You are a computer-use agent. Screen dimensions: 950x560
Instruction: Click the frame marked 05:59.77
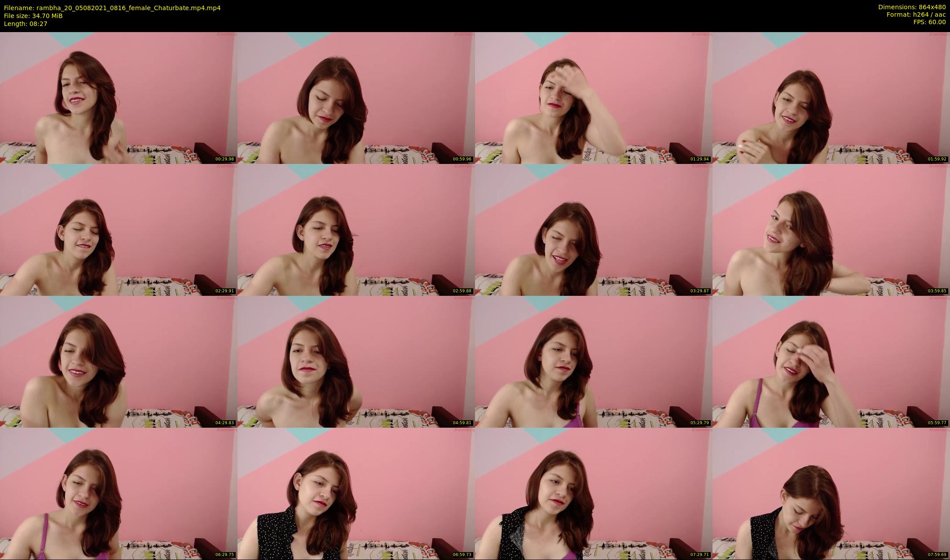tap(831, 361)
